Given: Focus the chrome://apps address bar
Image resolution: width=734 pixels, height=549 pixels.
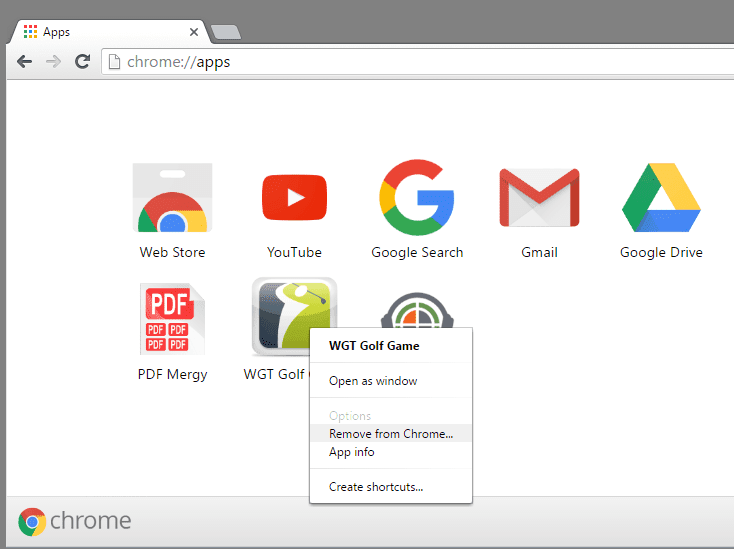Looking at the screenshot, I should 418,62.
